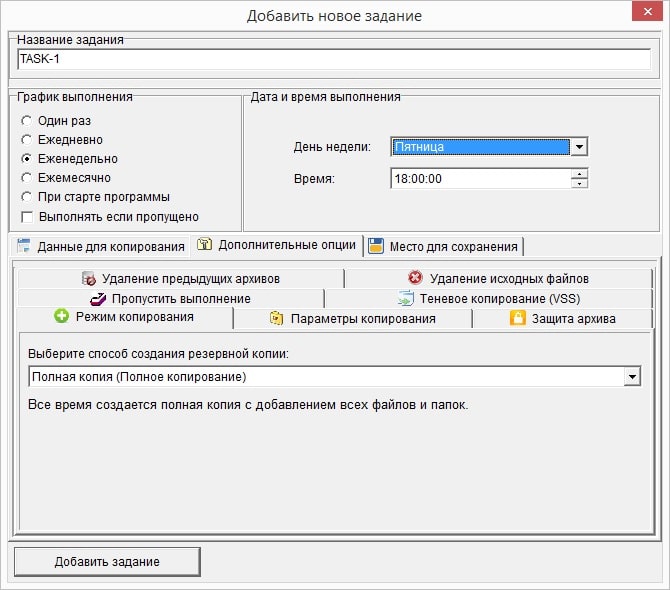The width and height of the screenshot is (670, 590).
Task: Click the Теневое копирование (VSS) icon
Action: [405, 298]
